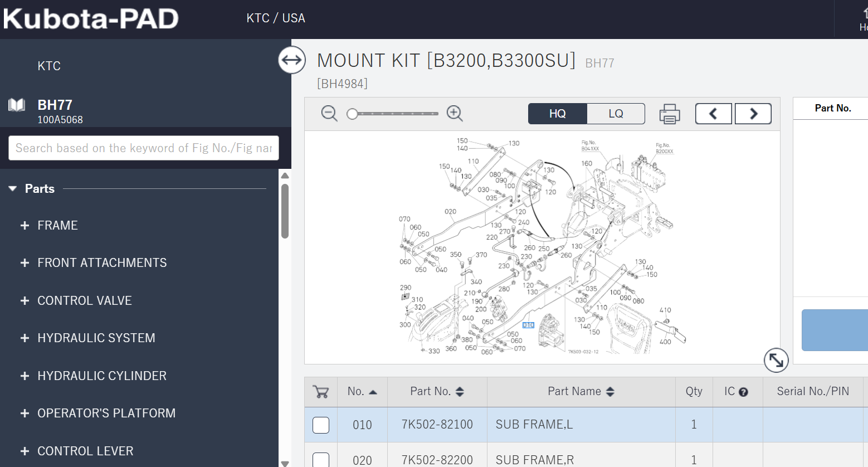
Task: Select HQ image quality
Action: pos(558,114)
